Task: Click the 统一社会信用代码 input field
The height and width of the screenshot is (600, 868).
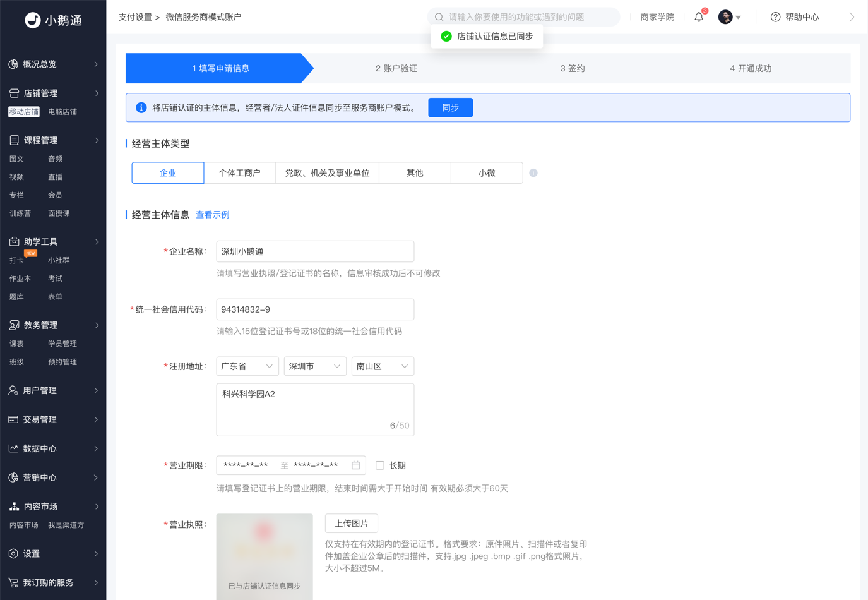Action: point(315,309)
